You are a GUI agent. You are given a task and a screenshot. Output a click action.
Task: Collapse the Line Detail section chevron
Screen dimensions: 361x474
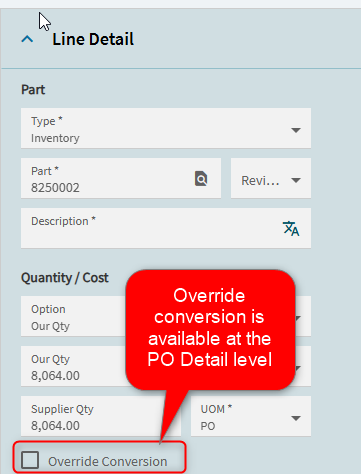coord(27,39)
